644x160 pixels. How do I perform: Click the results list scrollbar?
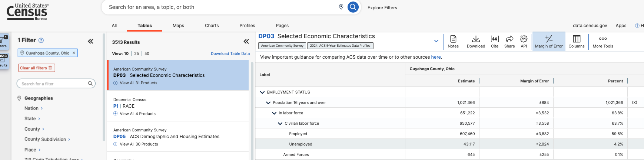click(x=252, y=111)
